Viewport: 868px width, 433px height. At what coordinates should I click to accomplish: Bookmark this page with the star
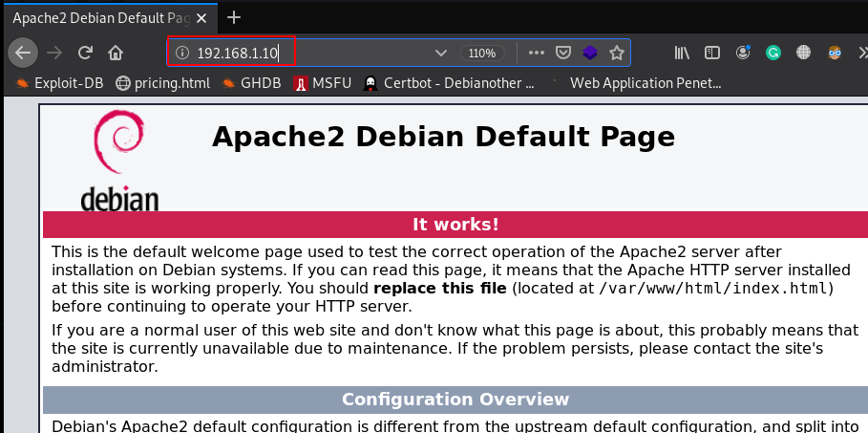pos(617,54)
